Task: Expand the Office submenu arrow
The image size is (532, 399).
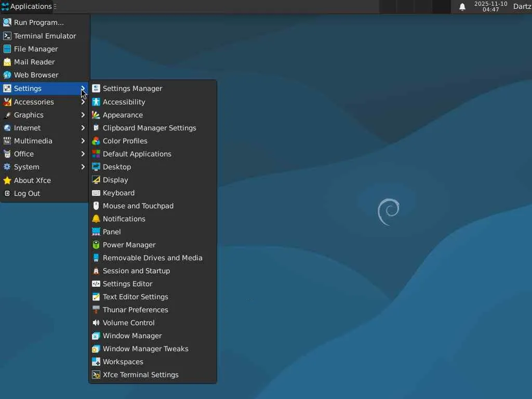Action: click(83, 154)
